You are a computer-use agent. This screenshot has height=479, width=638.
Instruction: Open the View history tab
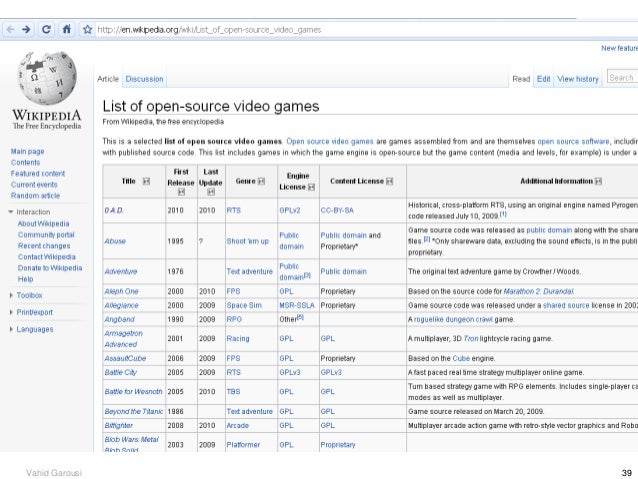578,79
